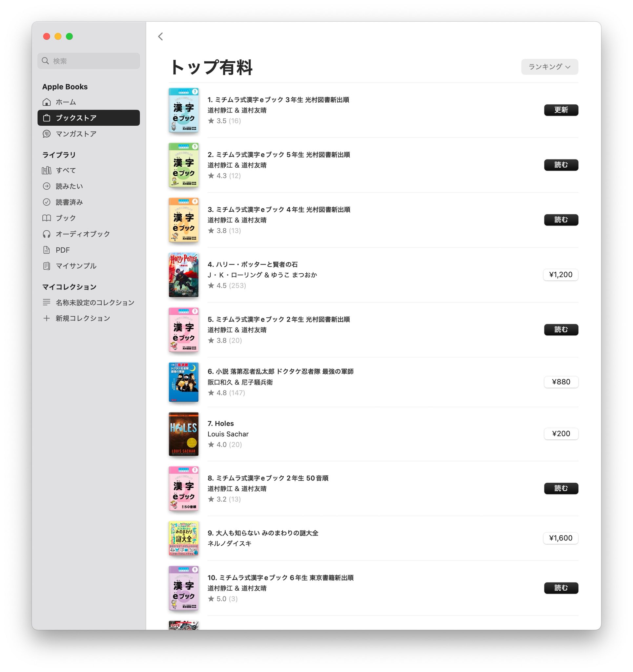Click 読む for 5年生 光村図書新出順
633x672 pixels.
[x=561, y=165]
